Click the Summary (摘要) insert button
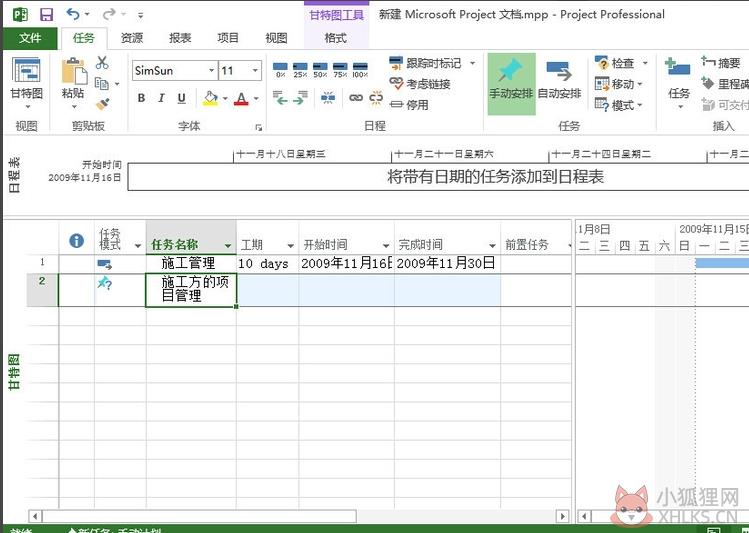Viewport: 749px width, 533px height. coord(721,63)
